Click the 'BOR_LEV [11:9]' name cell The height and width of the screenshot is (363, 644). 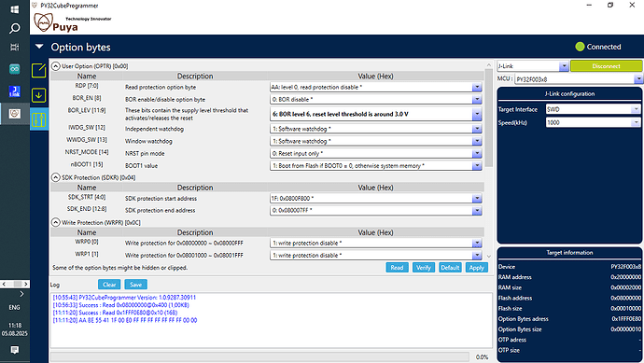click(87, 110)
